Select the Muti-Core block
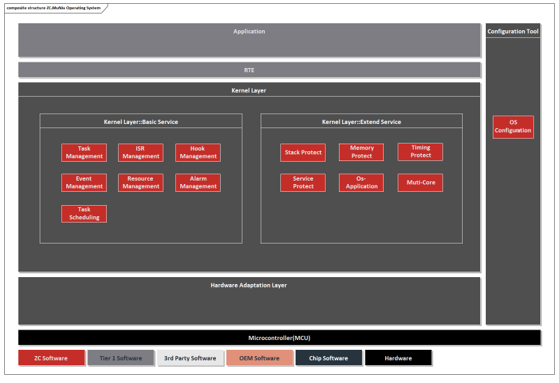The height and width of the screenshot is (383, 559). (x=420, y=183)
